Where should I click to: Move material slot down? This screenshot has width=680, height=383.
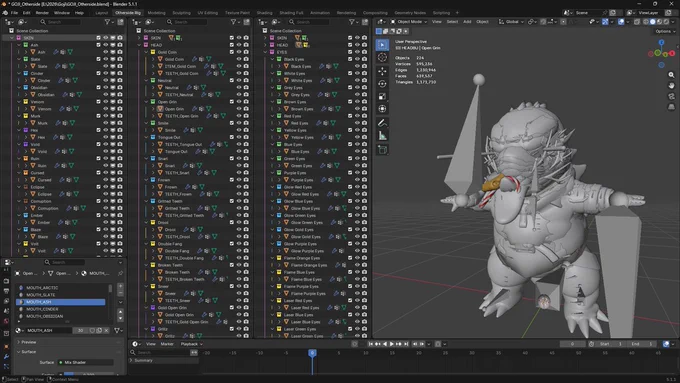point(120,318)
